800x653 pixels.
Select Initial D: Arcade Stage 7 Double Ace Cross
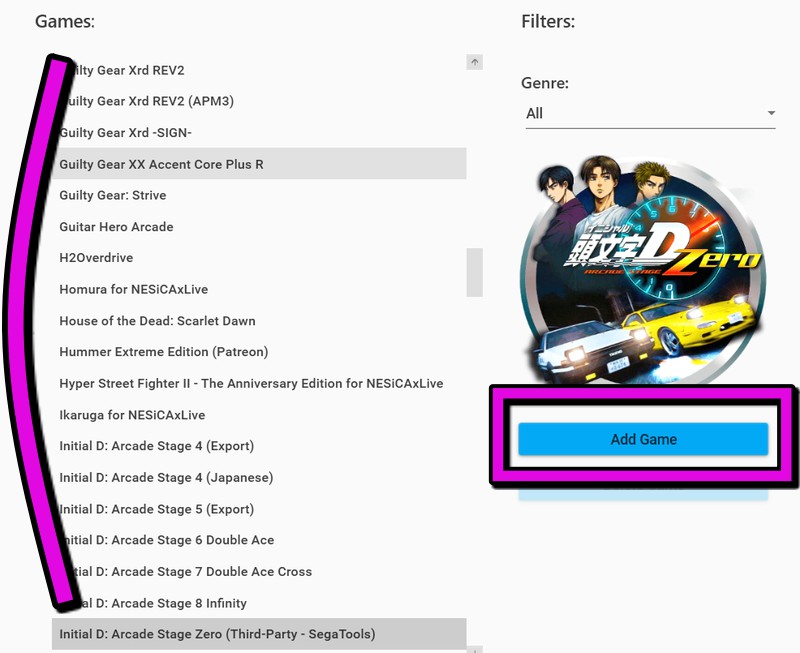pos(259,571)
